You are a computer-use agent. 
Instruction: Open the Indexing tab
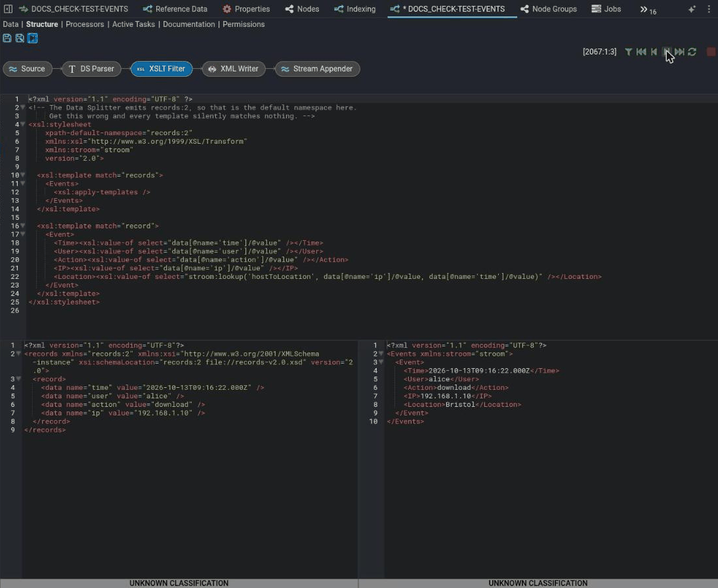pos(355,9)
